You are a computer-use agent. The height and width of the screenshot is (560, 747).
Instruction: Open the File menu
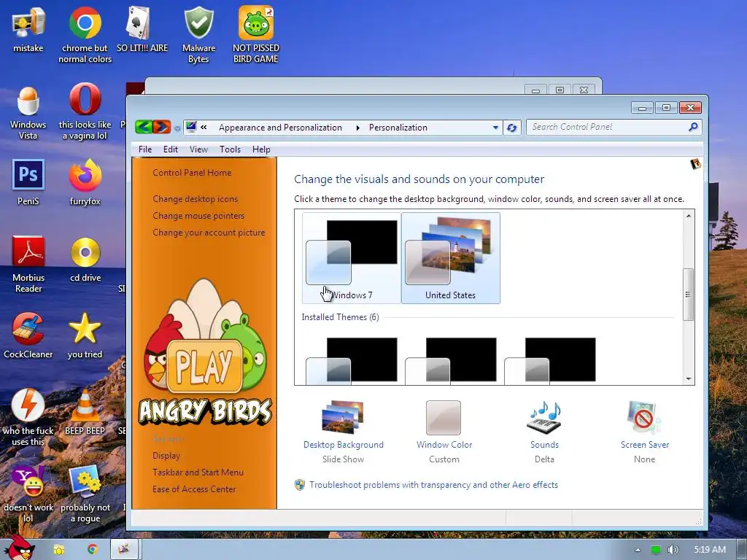click(145, 149)
